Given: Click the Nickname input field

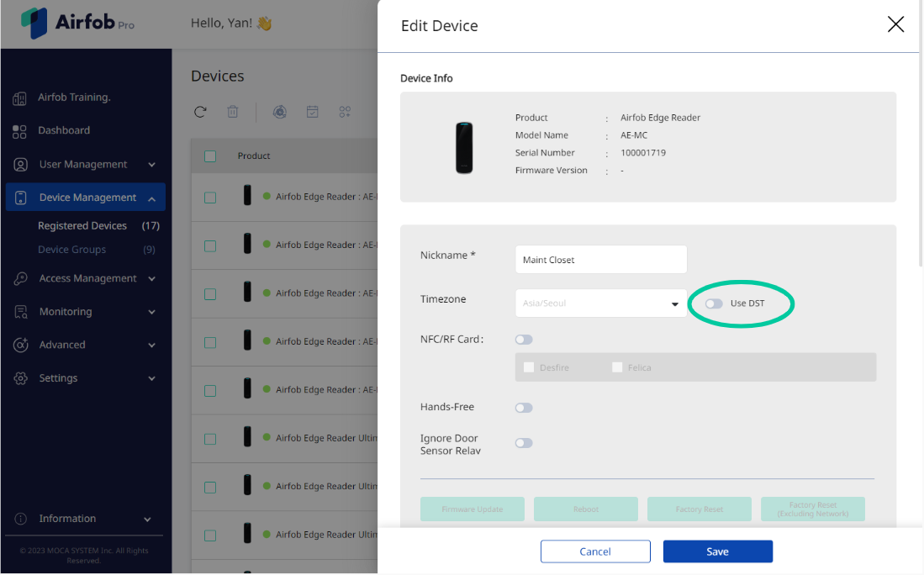Looking at the screenshot, I should click(601, 259).
